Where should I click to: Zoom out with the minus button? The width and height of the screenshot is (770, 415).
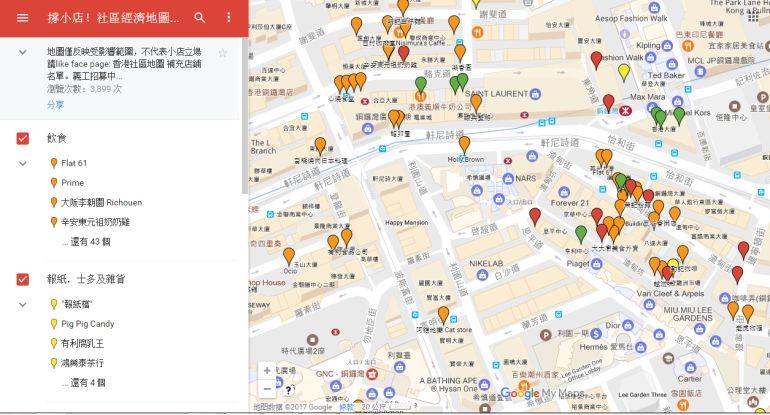click(267, 389)
